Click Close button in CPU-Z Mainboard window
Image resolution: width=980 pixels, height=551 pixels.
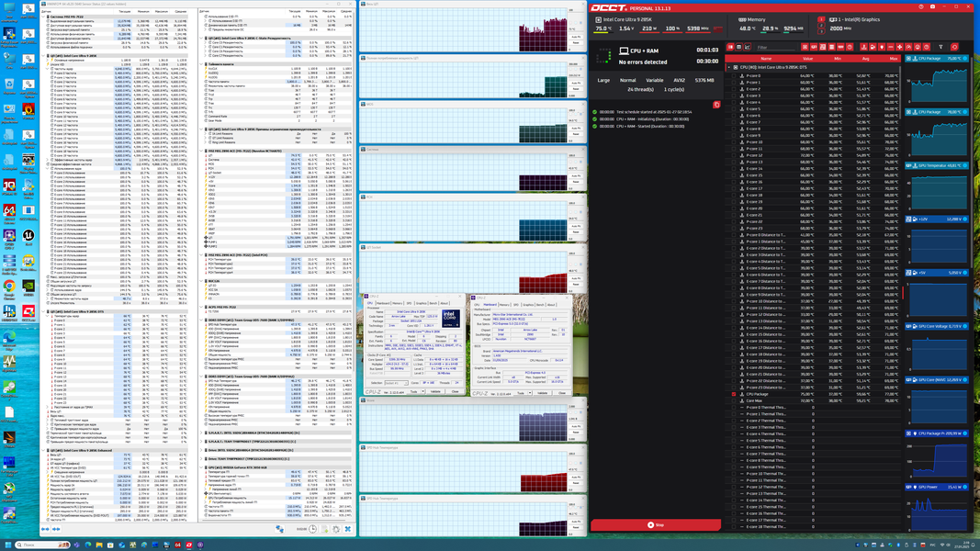click(x=562, y=393)
